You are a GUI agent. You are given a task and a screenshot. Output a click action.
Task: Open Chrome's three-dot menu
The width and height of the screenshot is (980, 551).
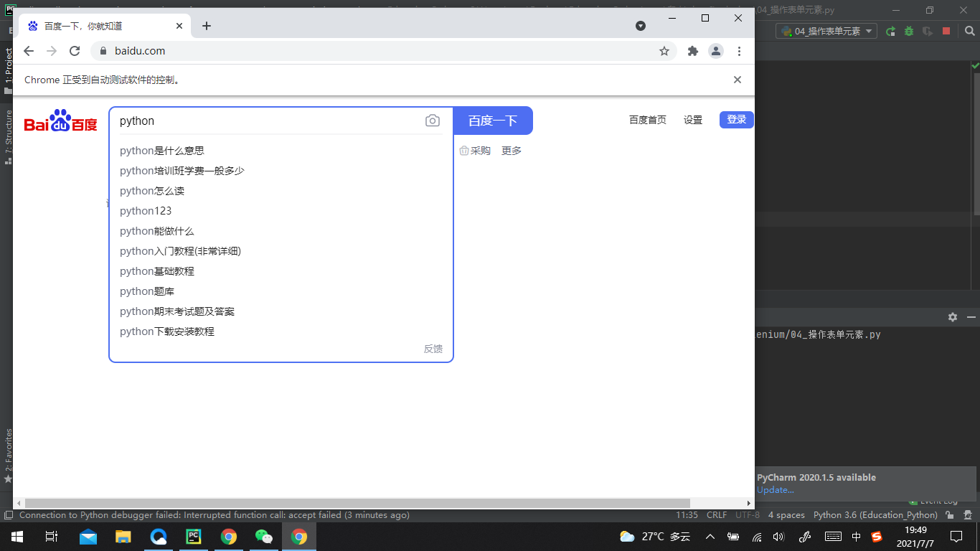tap(740, 51)
